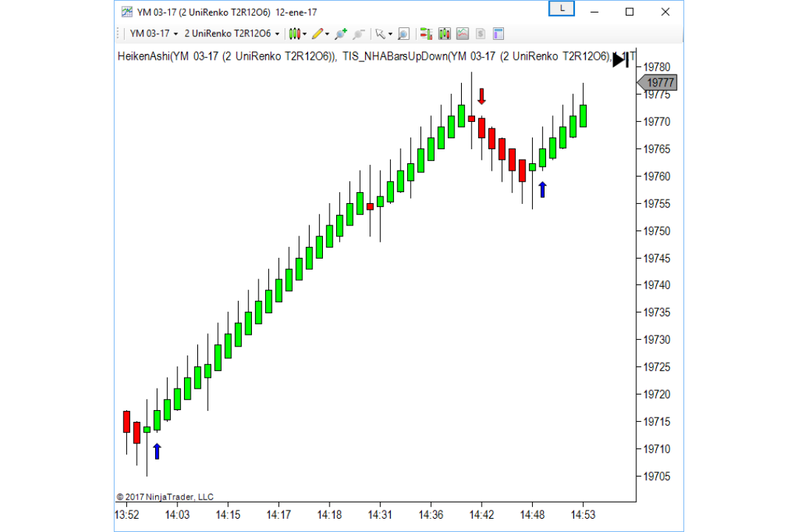
Task: Click the 19705 price axis label
Action: 657,477
